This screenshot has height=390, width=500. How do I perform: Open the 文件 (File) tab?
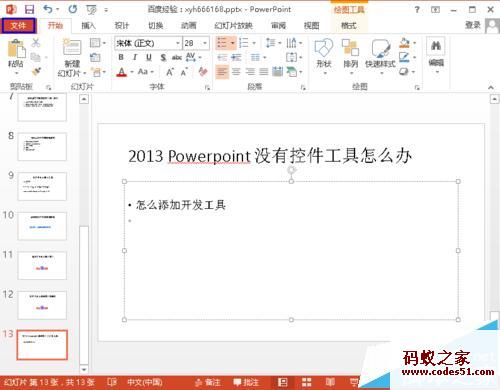pos(18,25)
